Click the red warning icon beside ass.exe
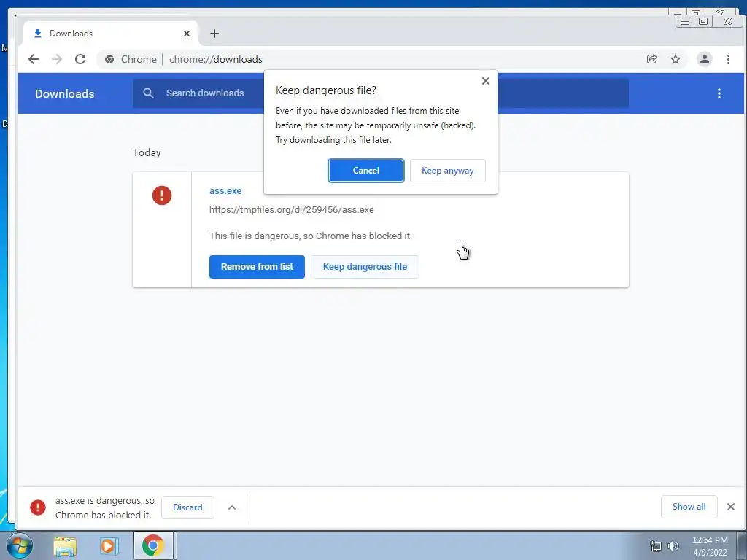This screenshot has width=747, height=560. [161, 195]
